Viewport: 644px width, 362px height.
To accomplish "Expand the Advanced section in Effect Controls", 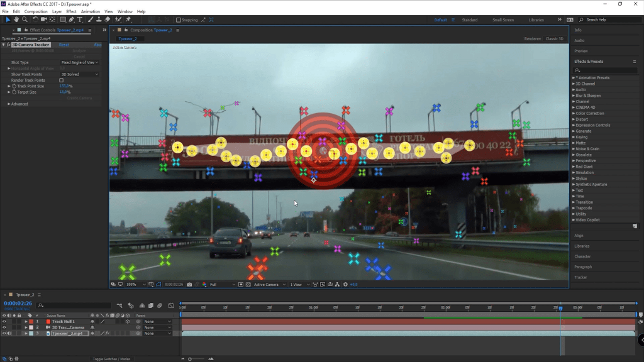I will click(9, 104).
